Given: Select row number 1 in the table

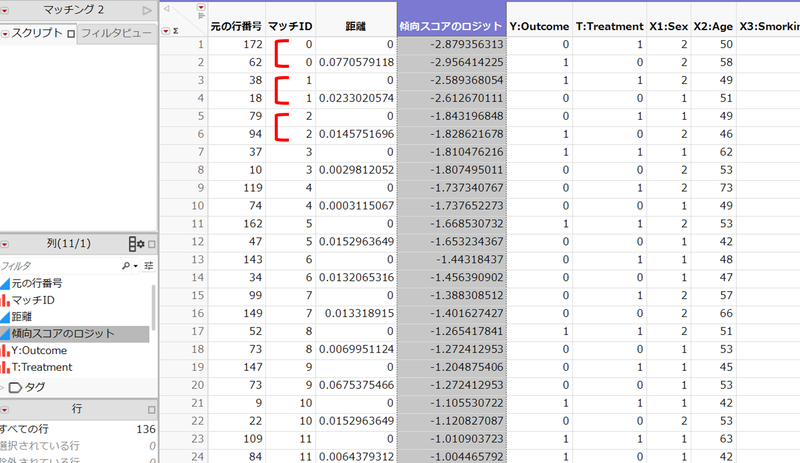Looking at the screenshot, I should click(184, 44).
